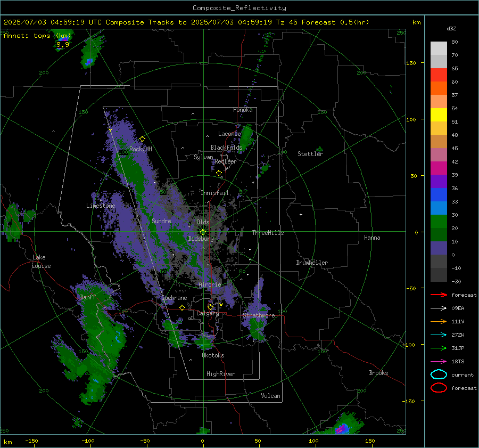Click the Limestone label
The image size is (479, 448).
coord(101,206)
